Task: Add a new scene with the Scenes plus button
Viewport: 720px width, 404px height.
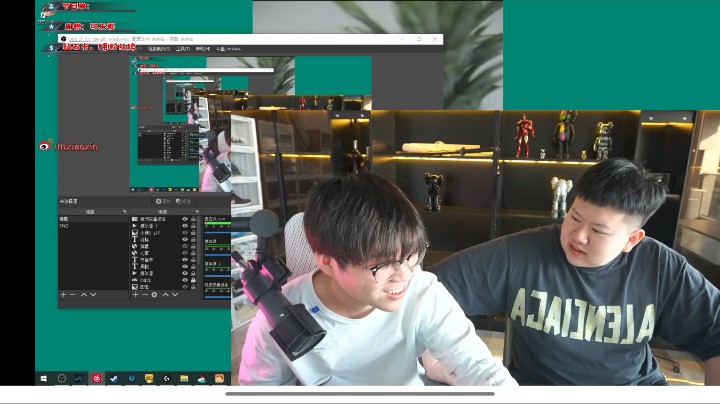Action: (63, 294)
